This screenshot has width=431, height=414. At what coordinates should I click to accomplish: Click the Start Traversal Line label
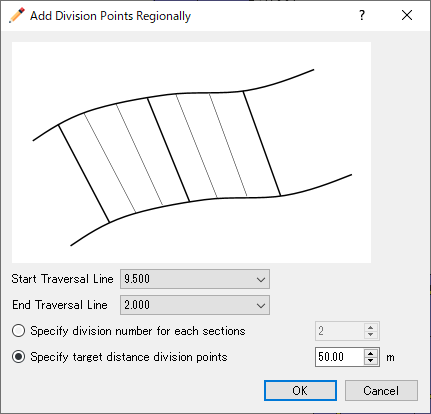(x=62, y=279)
